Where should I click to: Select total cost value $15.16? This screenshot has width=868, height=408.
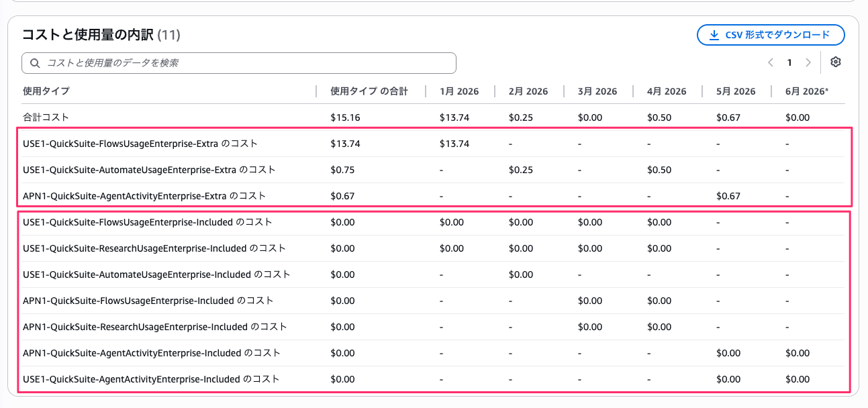point(346,117)
